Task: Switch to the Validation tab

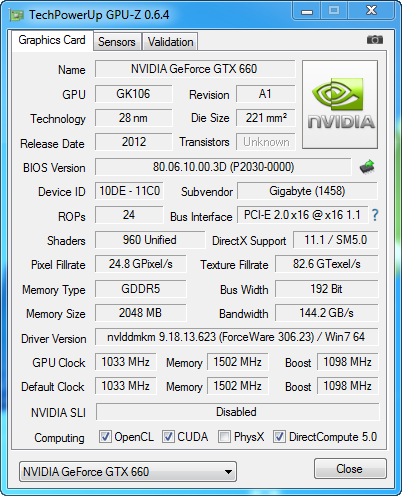Action: (x=170, y=42)
